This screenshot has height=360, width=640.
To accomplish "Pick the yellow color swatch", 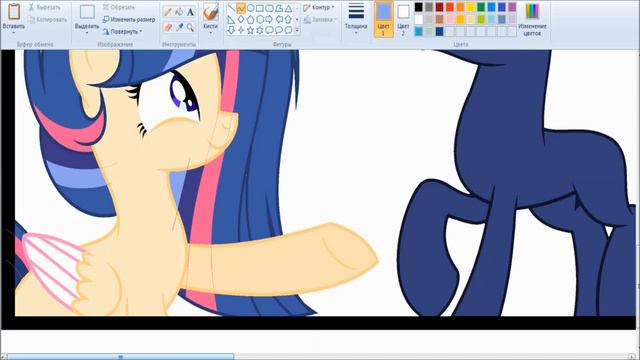I will point(470,7).
